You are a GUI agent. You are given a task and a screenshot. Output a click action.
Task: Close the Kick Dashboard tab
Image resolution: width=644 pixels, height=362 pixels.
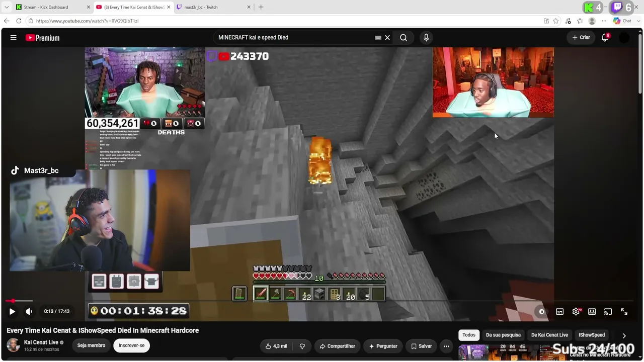tap(89, 7)
